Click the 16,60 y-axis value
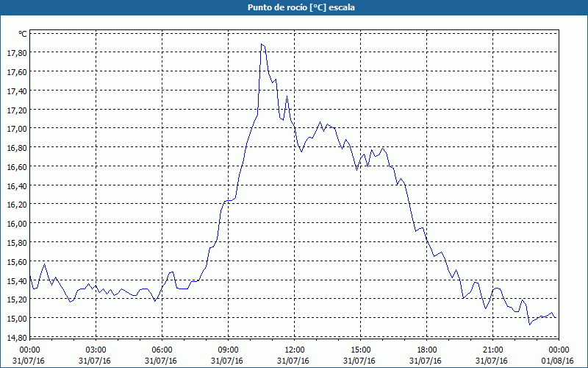The height and width of the screenshot is (368, 588). (17, 167)
